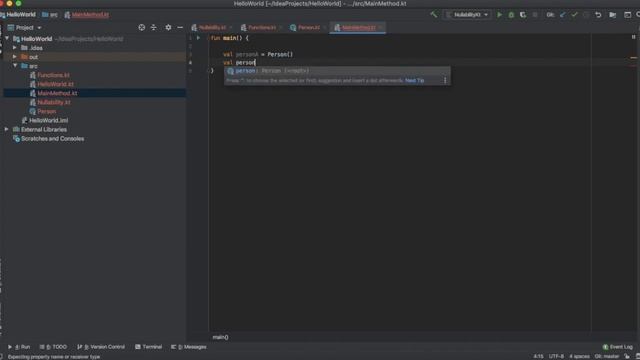Click the grayed-out Stop icon in the run toolbar

[535, 15]
